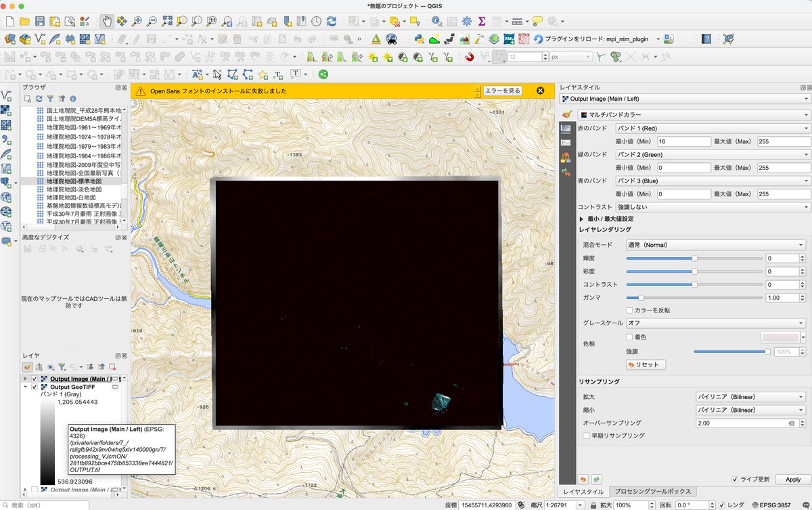Enable 早期リサンプリング checkbox

[587, 436]
